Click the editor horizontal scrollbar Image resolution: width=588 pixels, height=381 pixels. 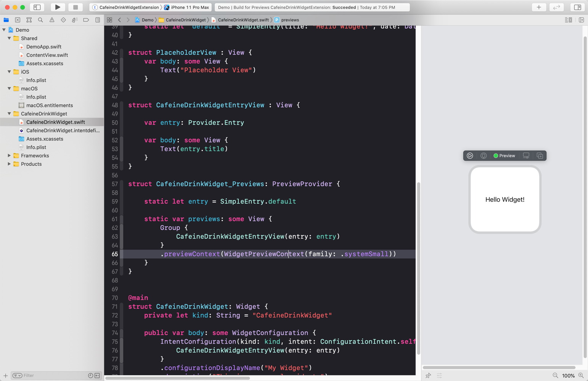[177, 378]
